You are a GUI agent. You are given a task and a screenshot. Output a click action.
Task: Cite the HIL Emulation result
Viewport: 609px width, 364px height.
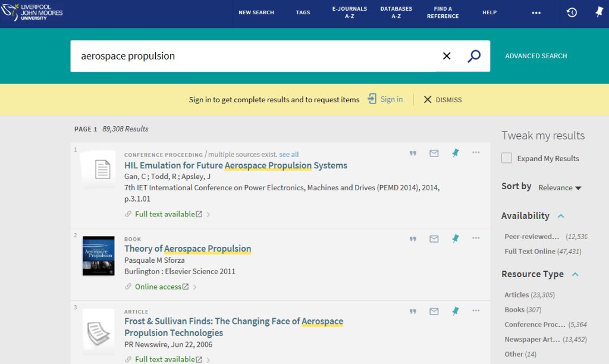coord(413,153)
